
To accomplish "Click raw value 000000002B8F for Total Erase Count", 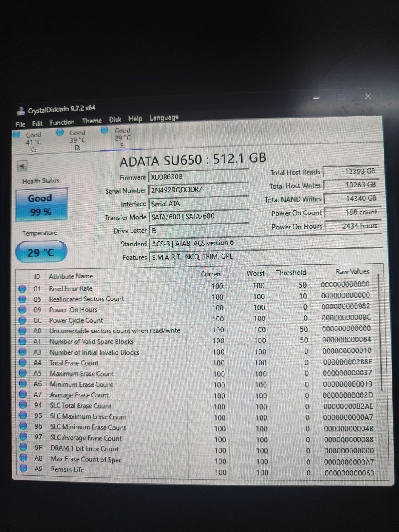I will pos(347,362).
